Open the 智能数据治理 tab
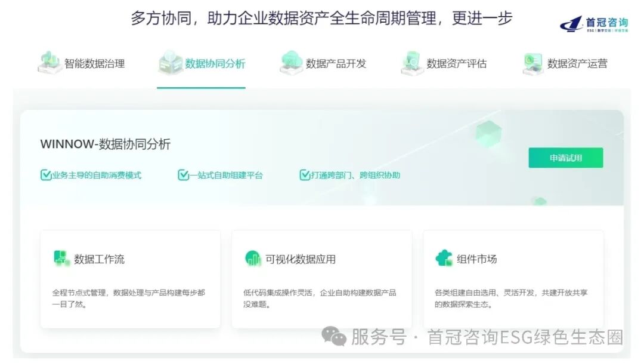The width and height of the screenshot is (644, 363). pyautogui.click(x=81, y=63)
